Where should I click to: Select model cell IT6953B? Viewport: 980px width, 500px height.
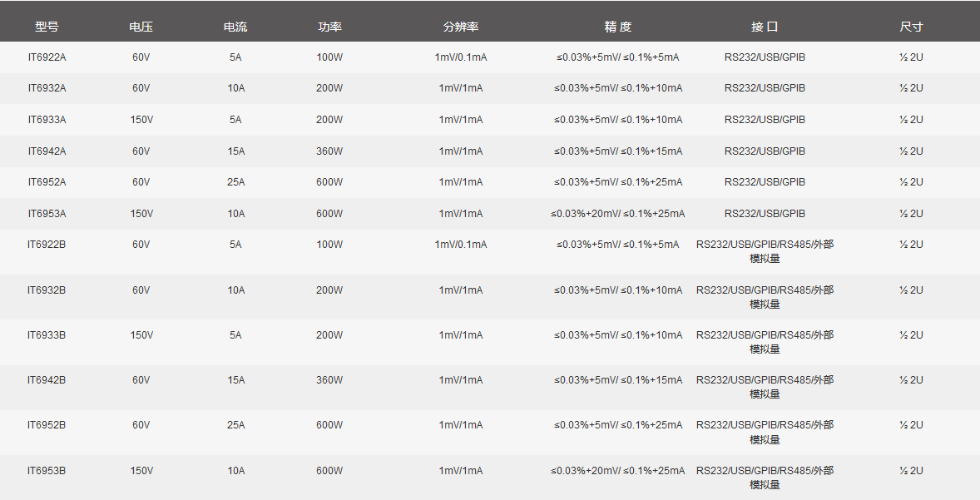click(47, 471)
